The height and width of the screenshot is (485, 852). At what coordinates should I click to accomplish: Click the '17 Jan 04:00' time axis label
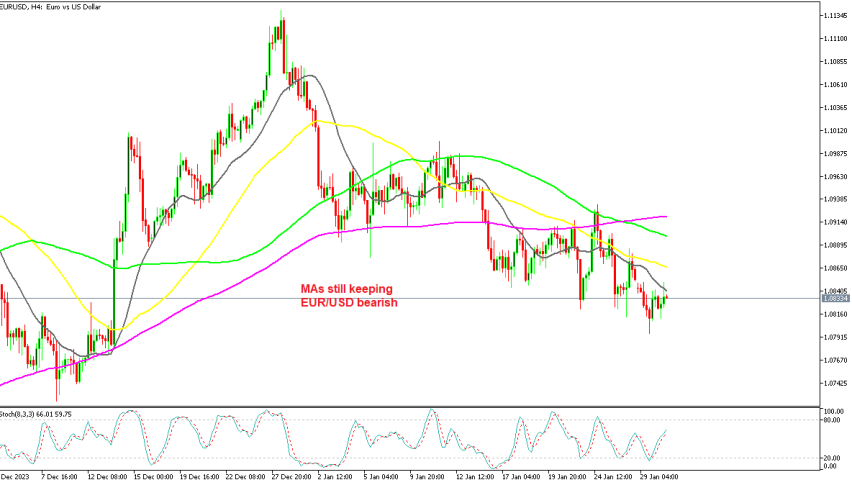[522, 477]
